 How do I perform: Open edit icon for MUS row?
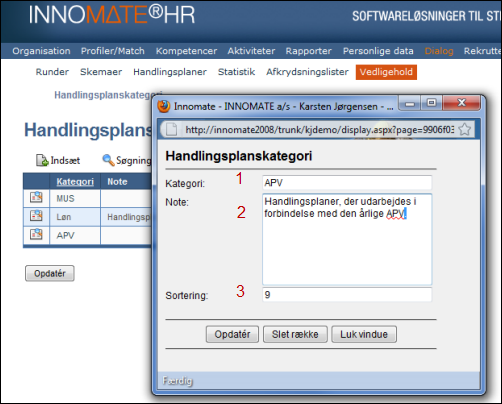36,197
